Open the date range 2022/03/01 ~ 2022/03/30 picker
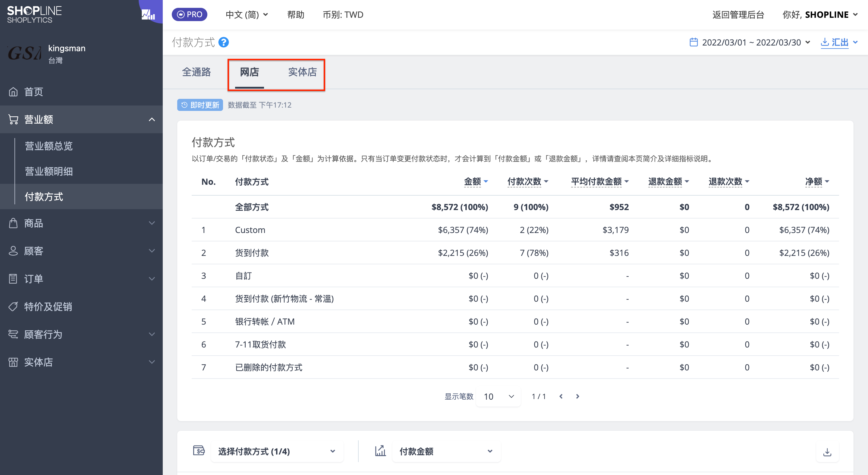This screenshot has width=868, height=475. point(750,42)
